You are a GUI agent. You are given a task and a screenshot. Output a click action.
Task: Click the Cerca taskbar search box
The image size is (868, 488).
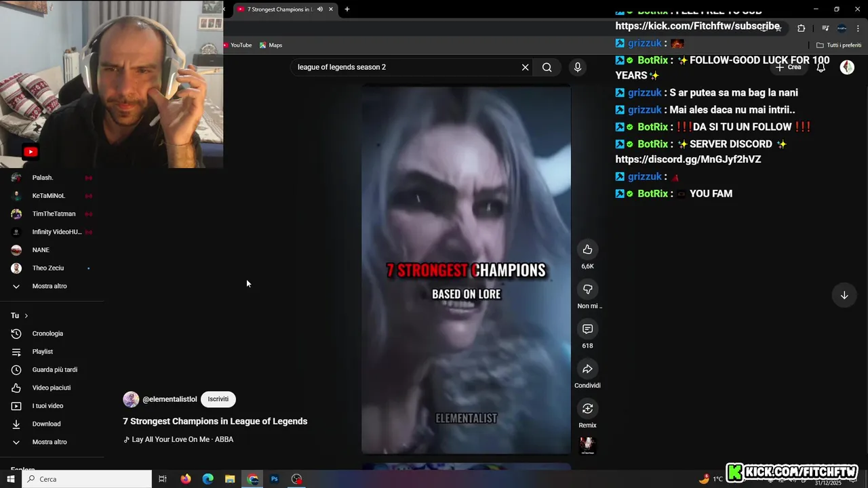click(87, 479)
